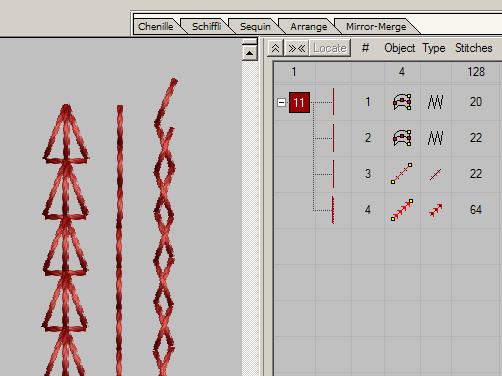The image size is (502, 376).
Task: Open the Chenille tab
Action: point(155,26)
